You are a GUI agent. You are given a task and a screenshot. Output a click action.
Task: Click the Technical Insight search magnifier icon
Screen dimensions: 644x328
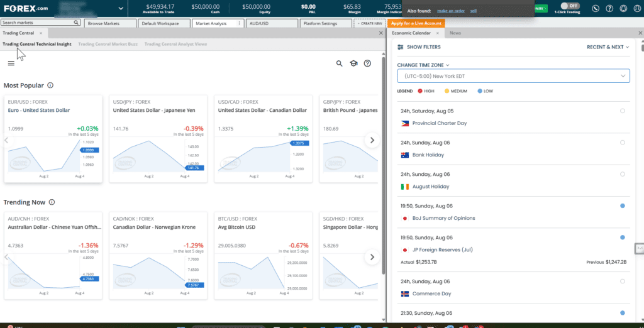pos(339,63)
